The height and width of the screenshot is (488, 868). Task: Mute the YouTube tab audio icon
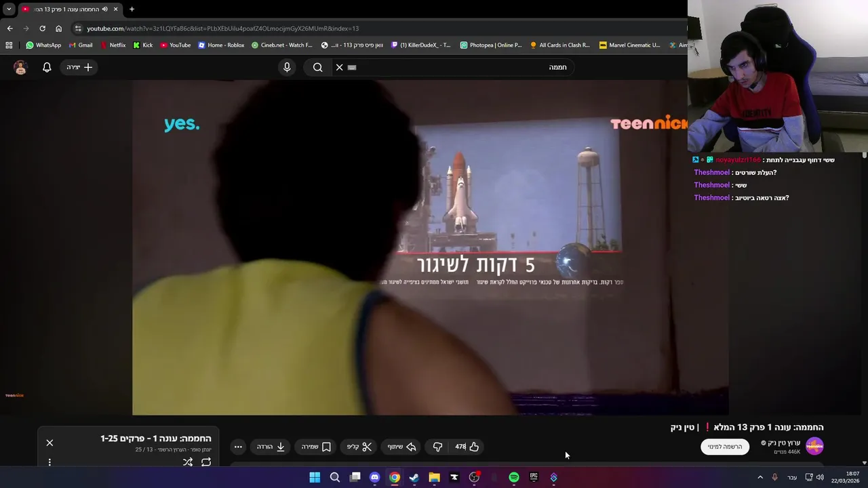pos(104,9)
